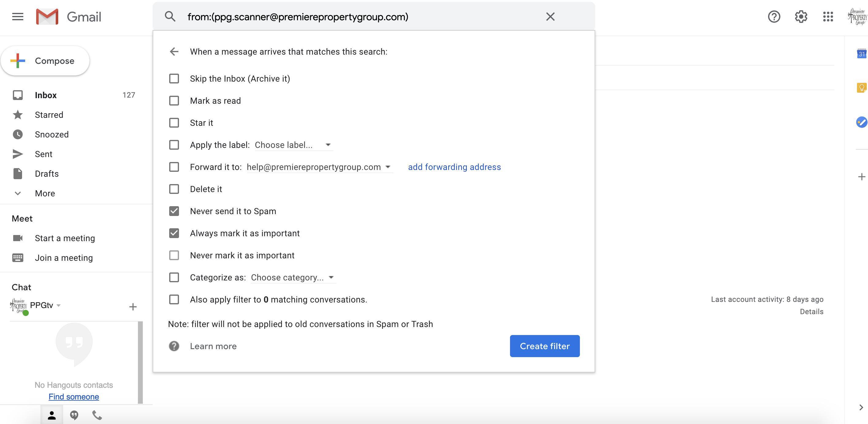Click the add forwarding address link
The image size is (868, 424).
point(454,167)
